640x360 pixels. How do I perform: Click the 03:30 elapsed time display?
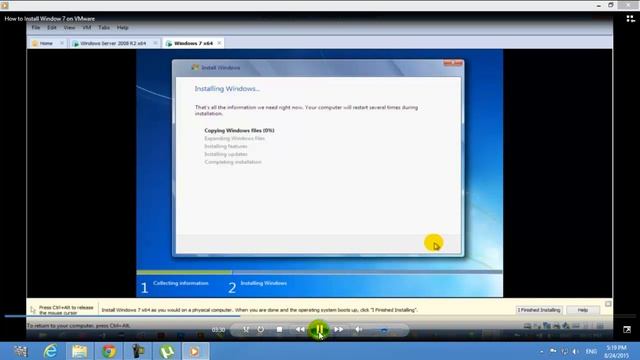pyautogui.click(x=218, y=330)
